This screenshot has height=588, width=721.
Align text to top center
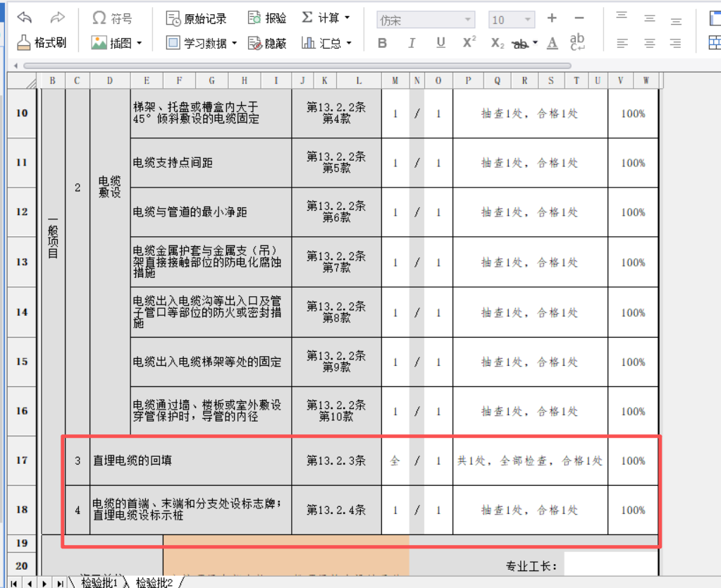pos(649,18)
